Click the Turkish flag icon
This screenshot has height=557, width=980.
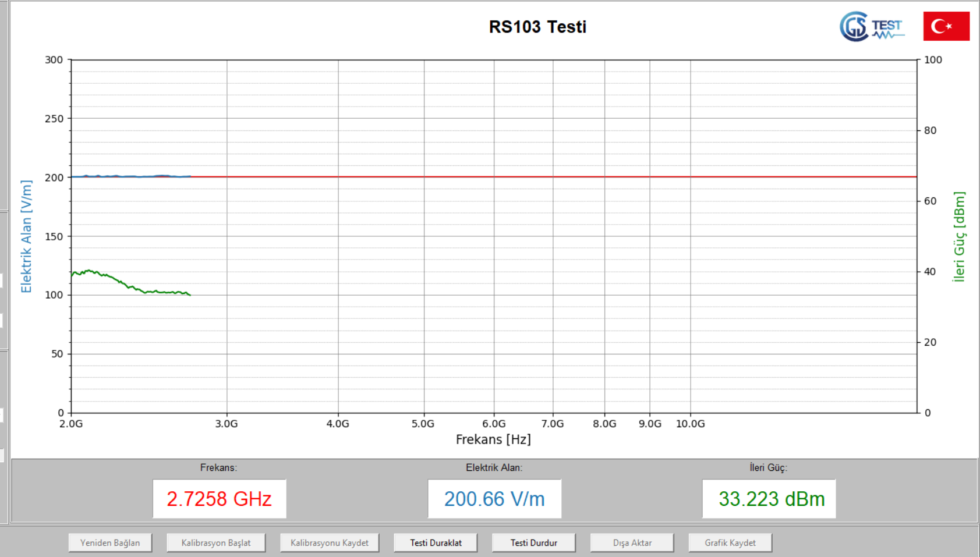pyautogui.click(x=946, y=26)
